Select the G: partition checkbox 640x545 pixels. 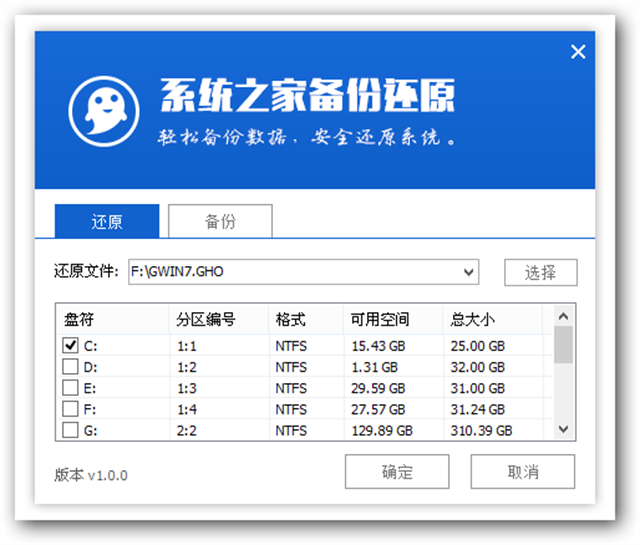[x=70, y=430]
